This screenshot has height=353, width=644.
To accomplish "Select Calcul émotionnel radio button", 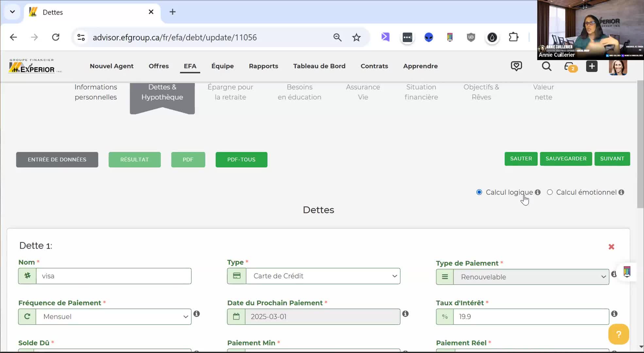I will point(550,192).
